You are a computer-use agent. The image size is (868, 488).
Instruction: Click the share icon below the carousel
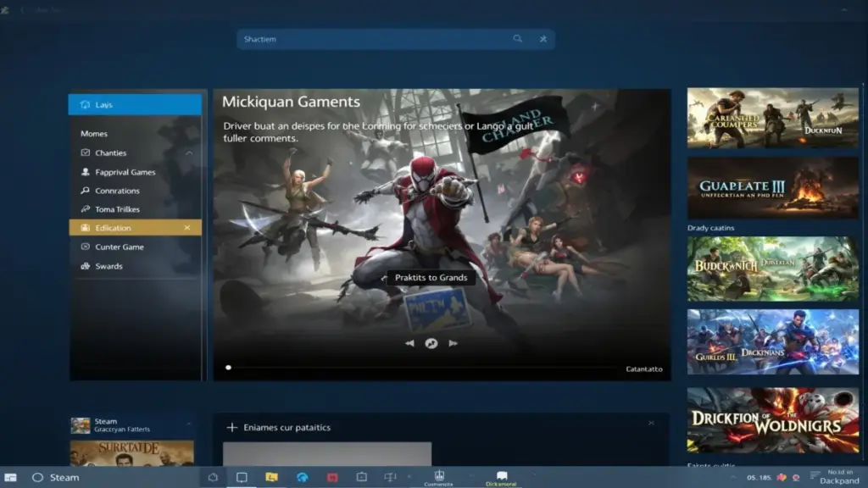431,343
